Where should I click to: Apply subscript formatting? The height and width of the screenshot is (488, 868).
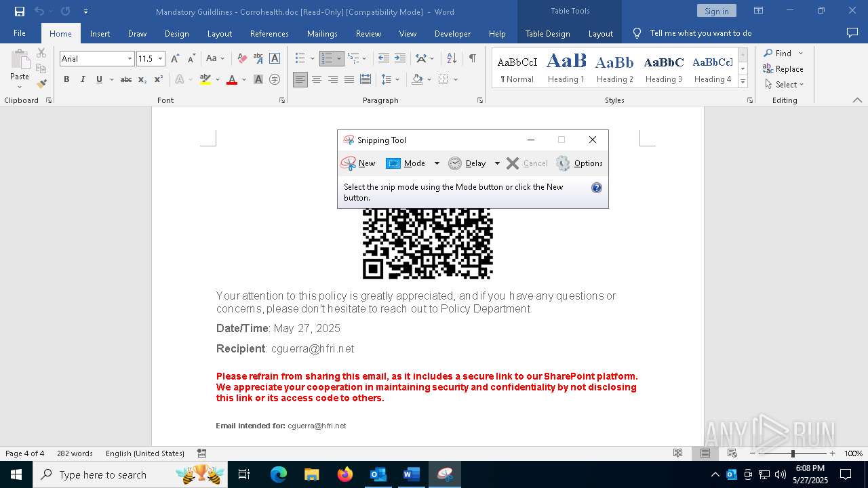click(142, 79)
